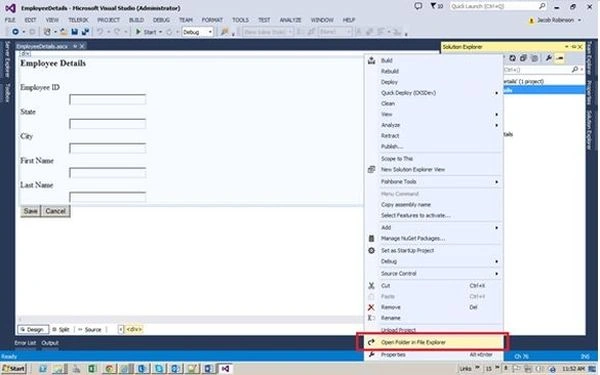
Task: Click Solution Explorer search magnifier icon
Action: pyautogui.click(x=575, y=70)
